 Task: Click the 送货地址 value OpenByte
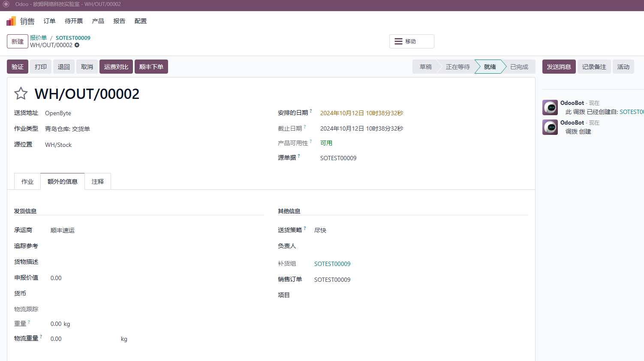click(58, 113)
